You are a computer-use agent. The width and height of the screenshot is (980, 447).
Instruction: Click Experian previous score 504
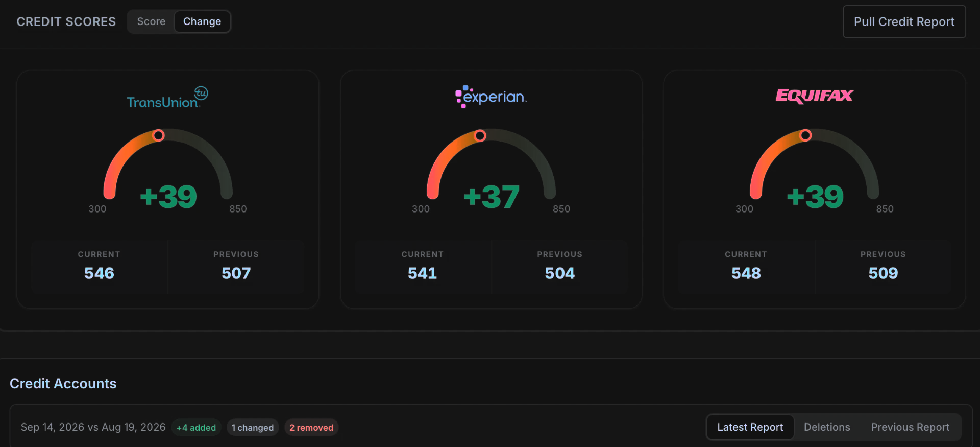[x=560, y=273]
